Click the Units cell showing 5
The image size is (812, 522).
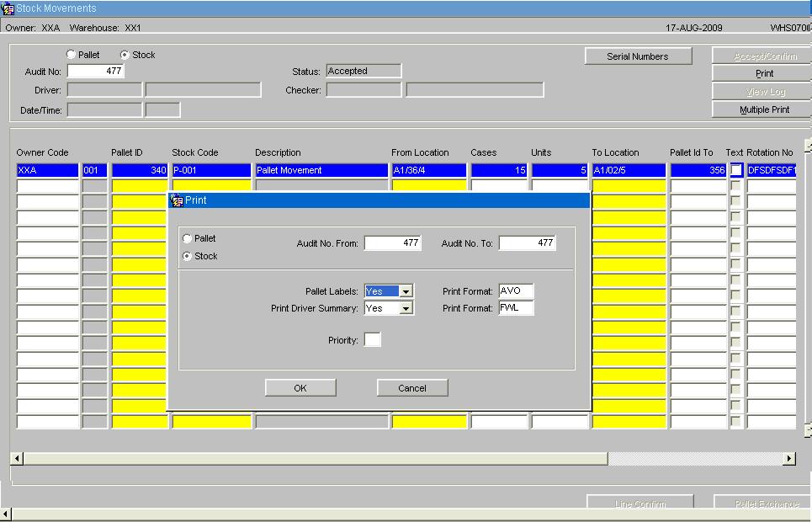click(x=560, y=171)
